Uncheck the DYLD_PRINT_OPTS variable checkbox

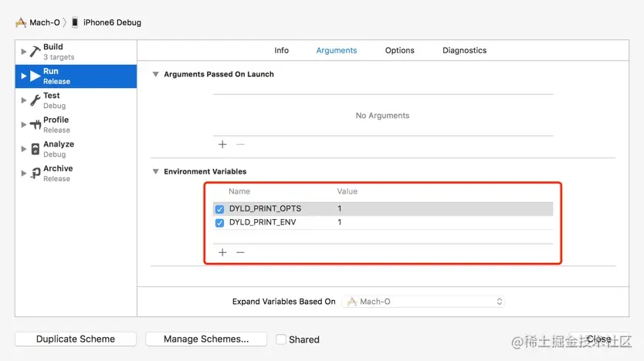(220, 209)
